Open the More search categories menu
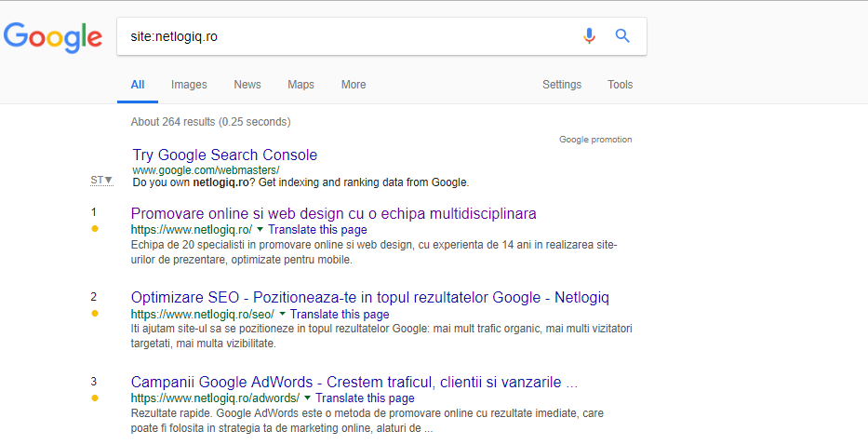Viewport: 868px width, 445px height. pyautogui.click(x=354, y=85)
